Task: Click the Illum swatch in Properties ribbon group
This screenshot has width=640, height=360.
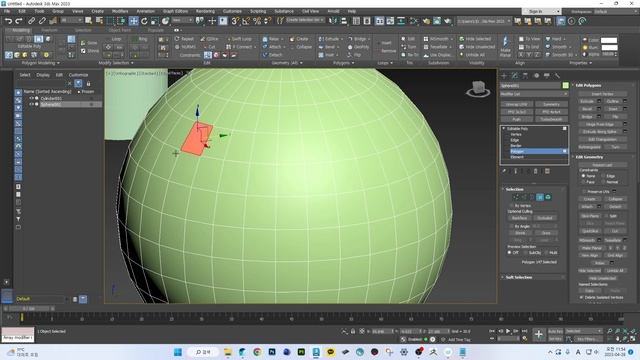Action: click(609, 47)
